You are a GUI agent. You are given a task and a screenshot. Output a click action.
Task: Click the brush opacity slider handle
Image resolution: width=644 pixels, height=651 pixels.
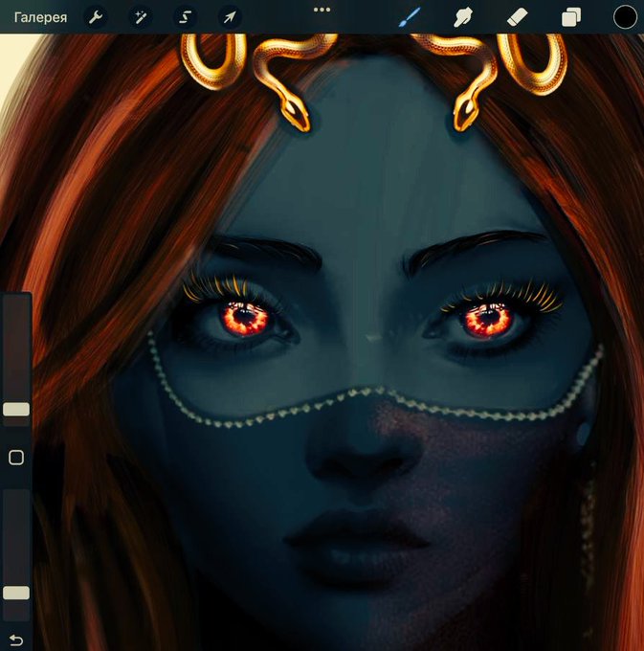click(x=16, y=593)
